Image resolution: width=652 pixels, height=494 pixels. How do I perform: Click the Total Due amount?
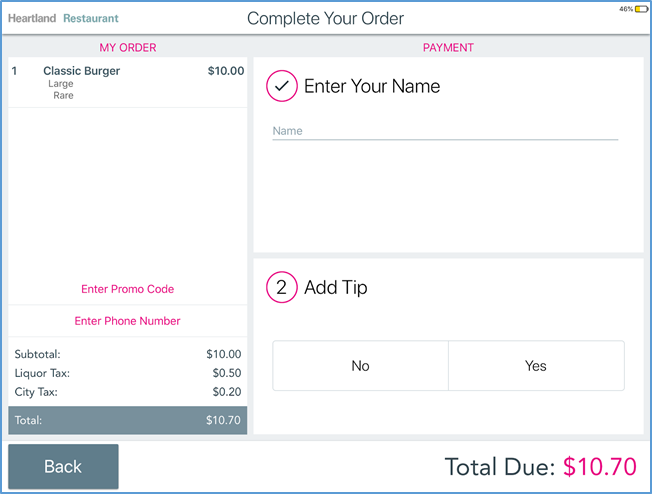pos(599,466)
